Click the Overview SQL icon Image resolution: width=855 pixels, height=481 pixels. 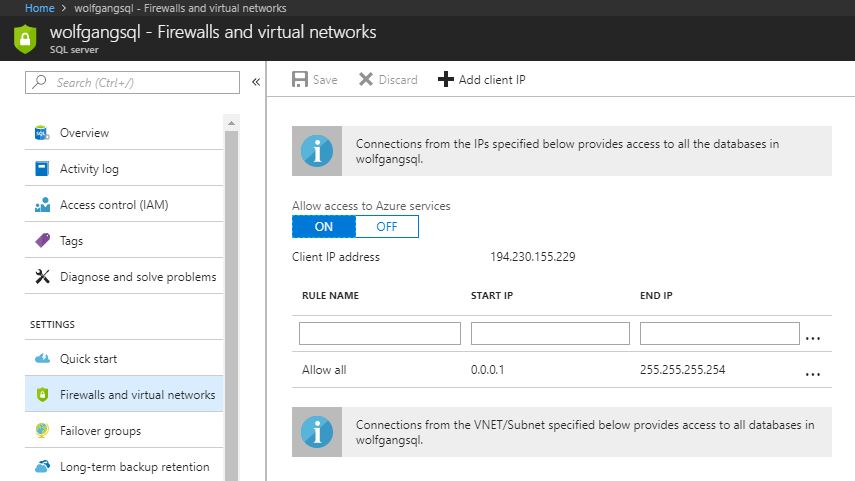coord(42,133)
